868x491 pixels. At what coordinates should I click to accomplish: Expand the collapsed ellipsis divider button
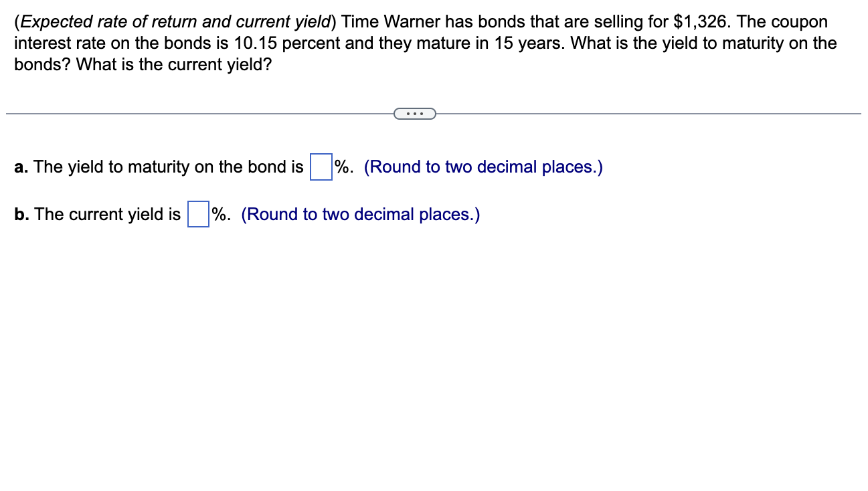pos(415,113)
